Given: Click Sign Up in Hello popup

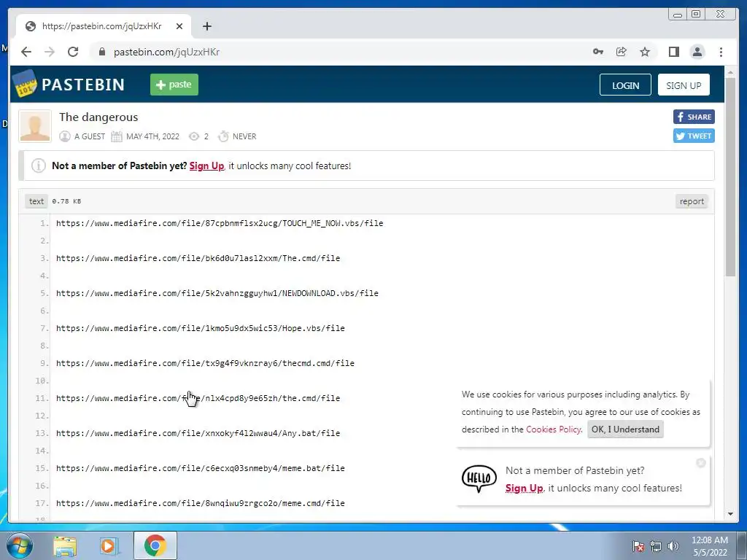Looking at the screenshot, I should click(x=524, y=488).
